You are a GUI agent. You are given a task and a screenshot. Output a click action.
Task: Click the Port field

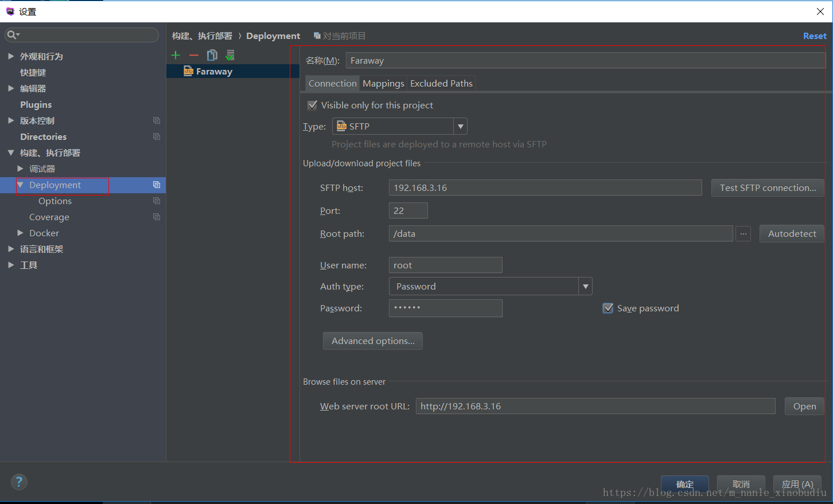coord(408,210)
